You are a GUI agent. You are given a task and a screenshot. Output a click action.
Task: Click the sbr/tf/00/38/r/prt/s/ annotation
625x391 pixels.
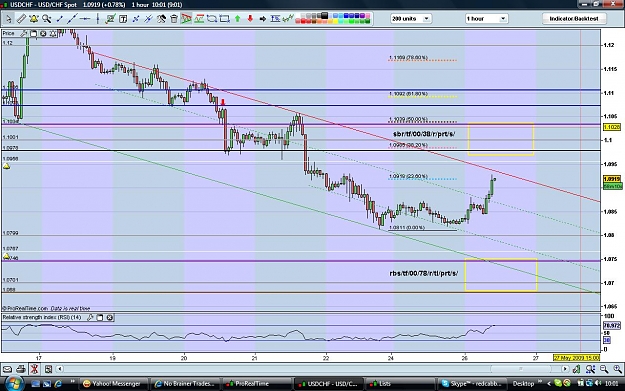pos(424,134)
